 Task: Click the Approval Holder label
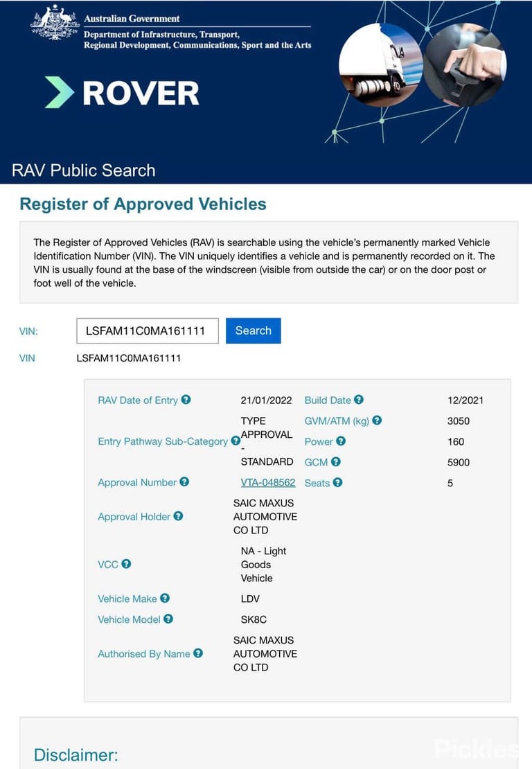pos(134,516)
